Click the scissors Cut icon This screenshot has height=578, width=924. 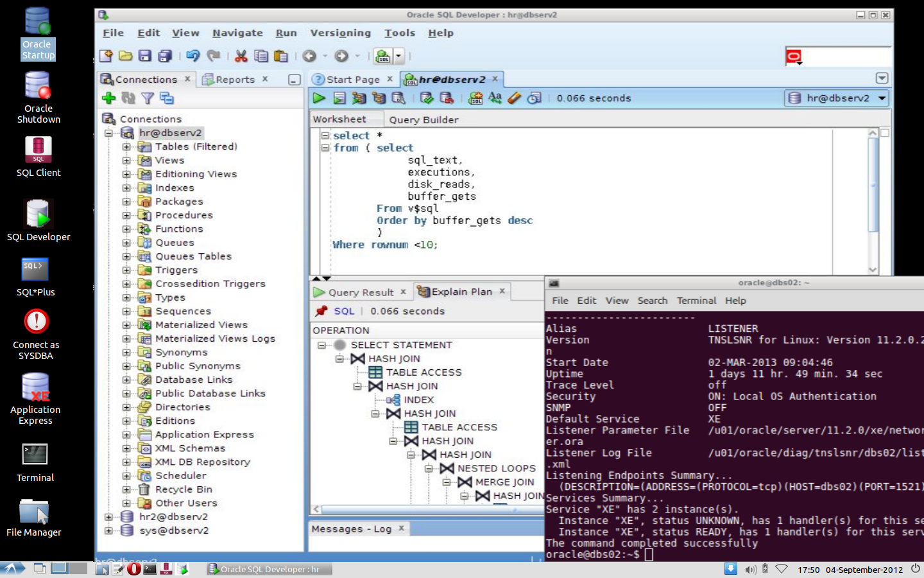(241, 56)
